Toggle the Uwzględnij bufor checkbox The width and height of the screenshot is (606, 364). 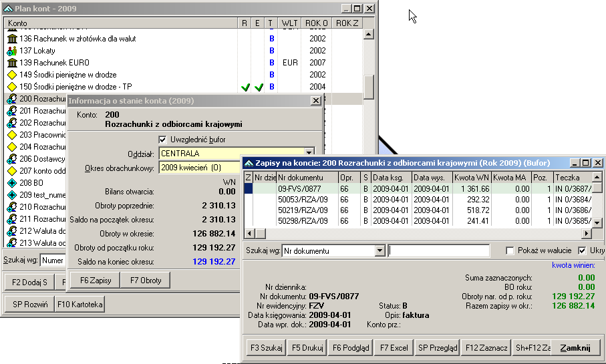[x=163, y=139]
